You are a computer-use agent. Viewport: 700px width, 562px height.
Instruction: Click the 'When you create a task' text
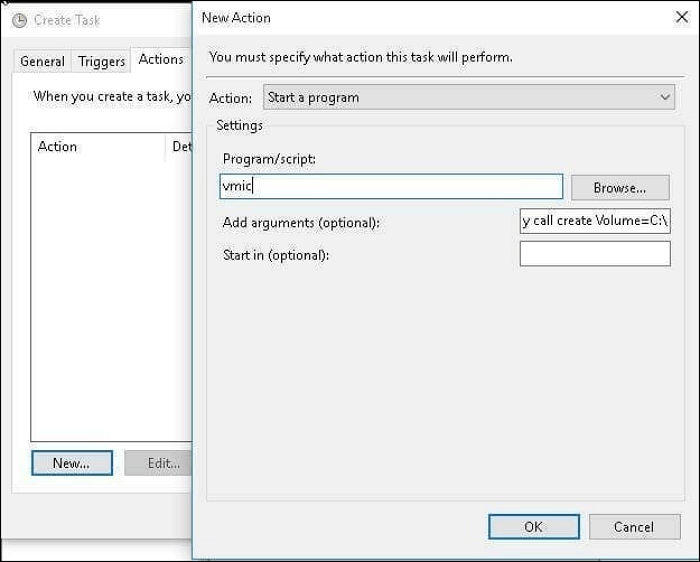[x=112, y=96]
